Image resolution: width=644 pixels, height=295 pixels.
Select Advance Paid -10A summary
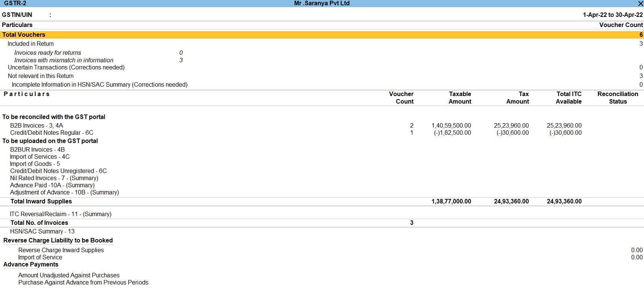pyautogui.click(x=52, y=185)
